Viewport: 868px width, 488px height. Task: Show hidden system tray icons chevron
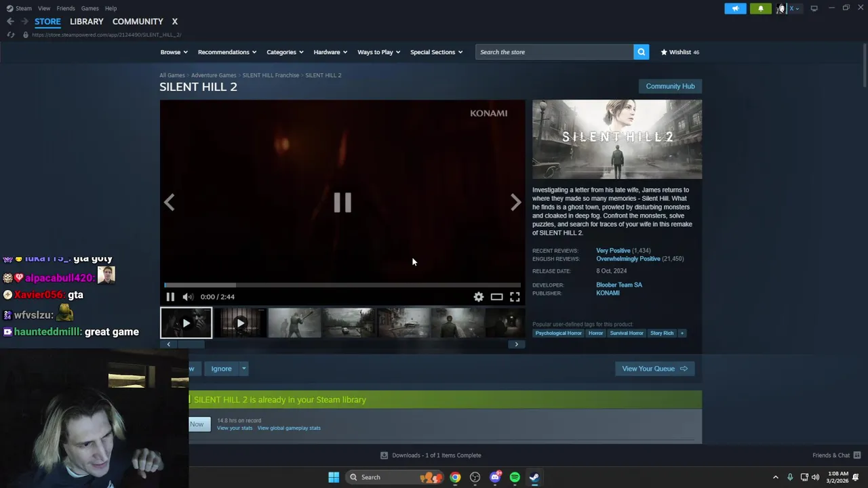pos(775,477)
